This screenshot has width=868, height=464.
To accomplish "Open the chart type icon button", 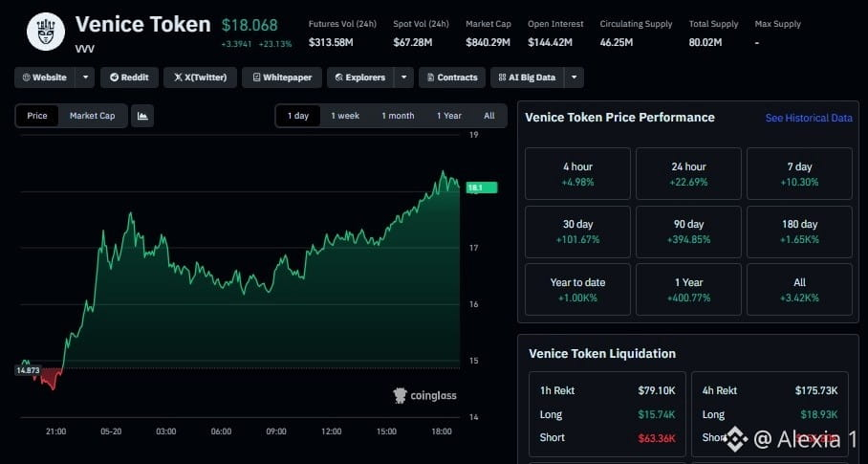I will pyautogui.click(x=142, y=116).
